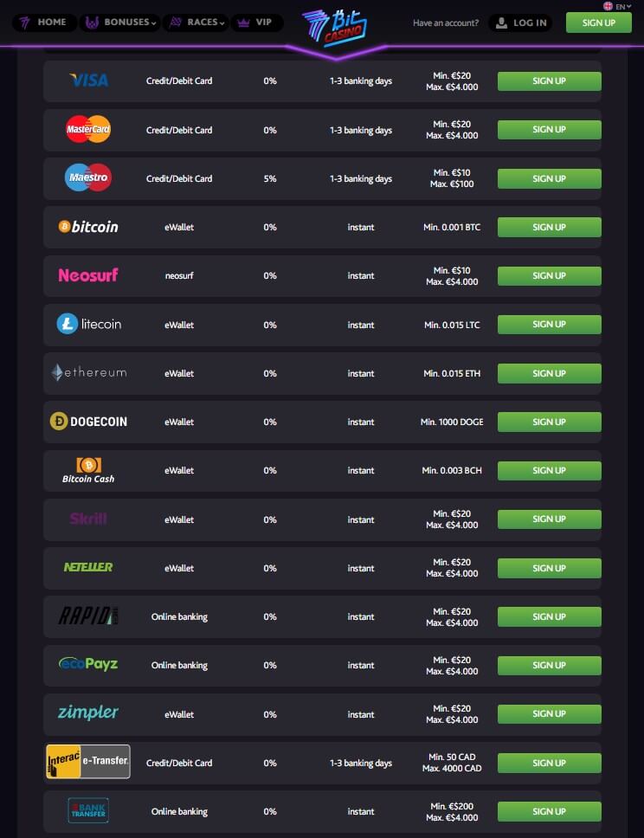Expand the Bonuses dropdown menu
This screenshot has height=838, width=644.
[x=119, y=23]
